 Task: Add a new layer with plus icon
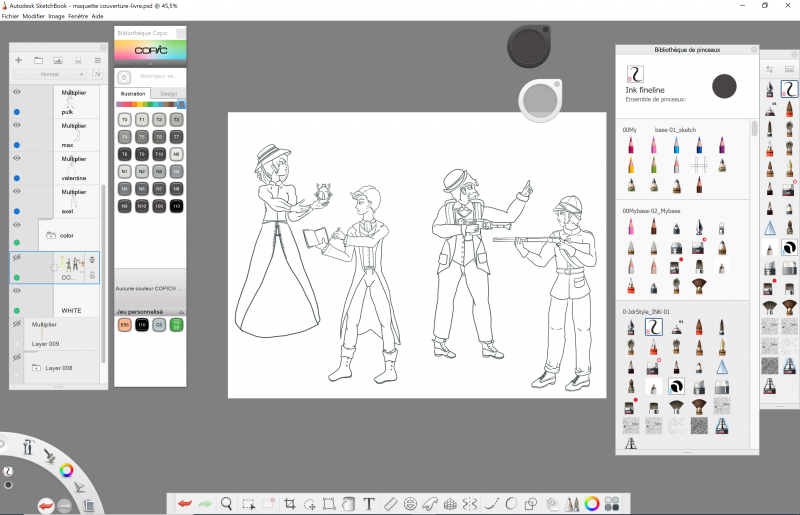point(18,60)
